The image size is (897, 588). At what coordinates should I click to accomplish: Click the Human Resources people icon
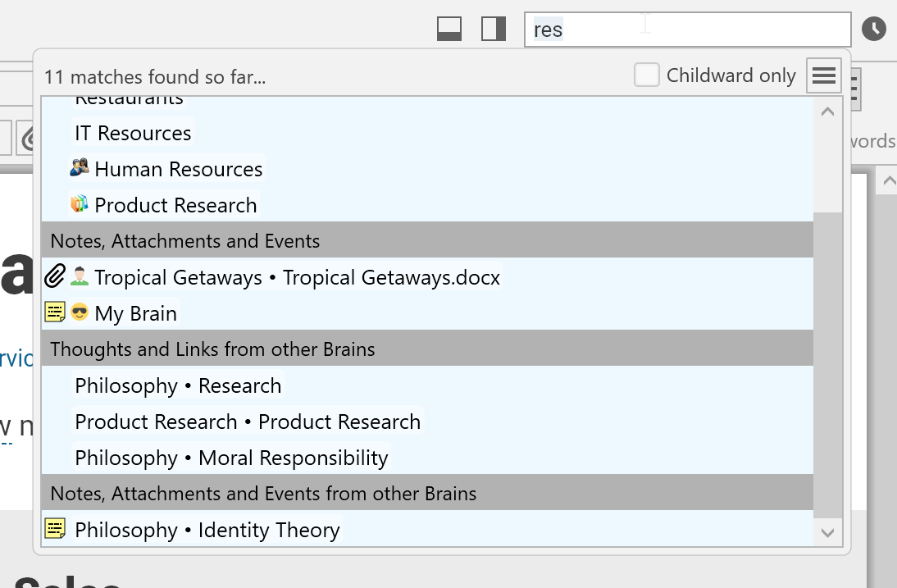(x=80, y=169)
